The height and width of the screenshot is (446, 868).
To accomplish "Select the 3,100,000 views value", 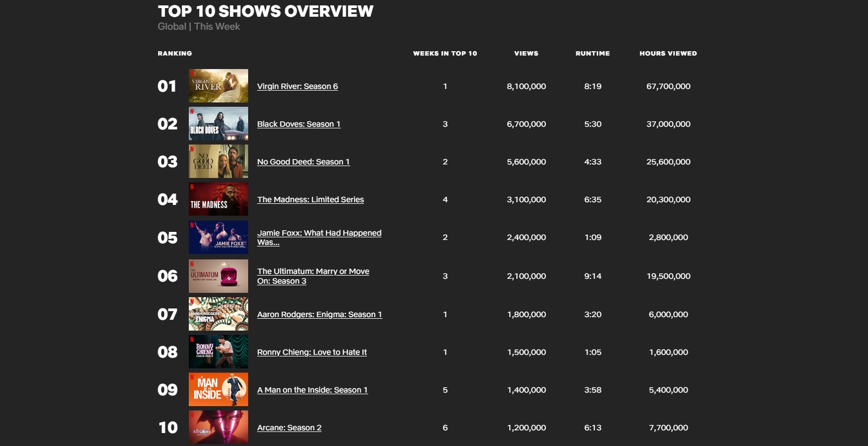I will pyautogui.click(x=527, y=200).
